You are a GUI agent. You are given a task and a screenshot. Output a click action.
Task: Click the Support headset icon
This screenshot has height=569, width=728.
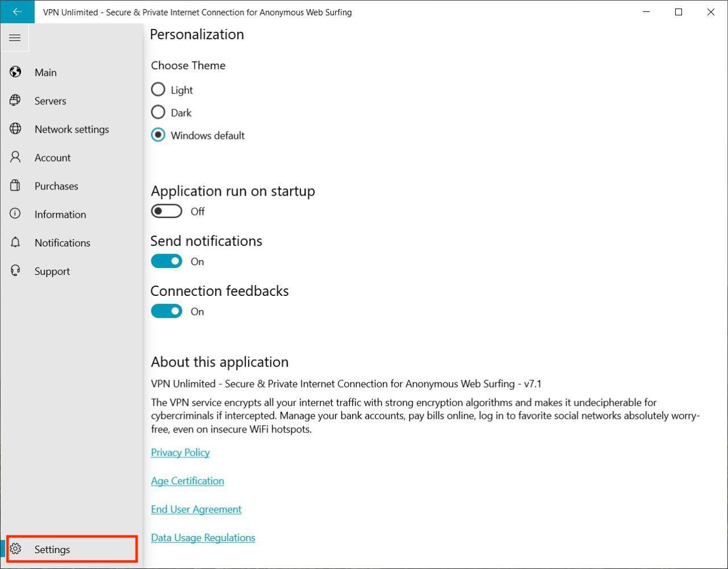coord(15,271)
